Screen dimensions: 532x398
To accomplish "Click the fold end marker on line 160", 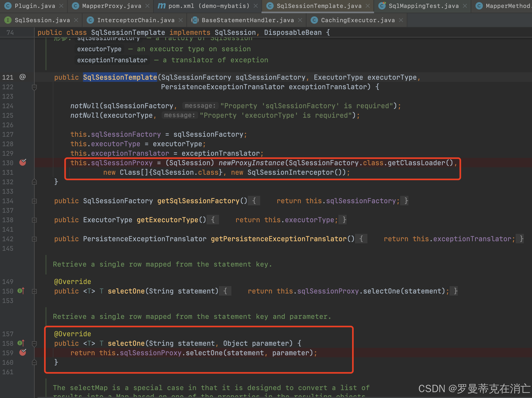I will point(34,362).
